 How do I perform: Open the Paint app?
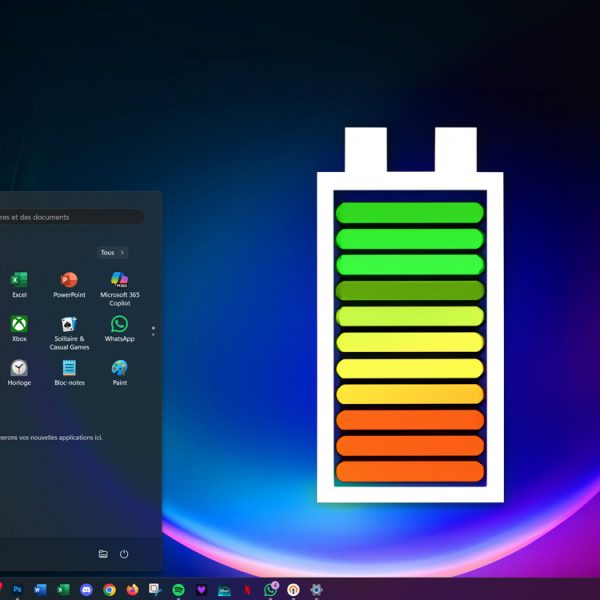tap(119, 373)
